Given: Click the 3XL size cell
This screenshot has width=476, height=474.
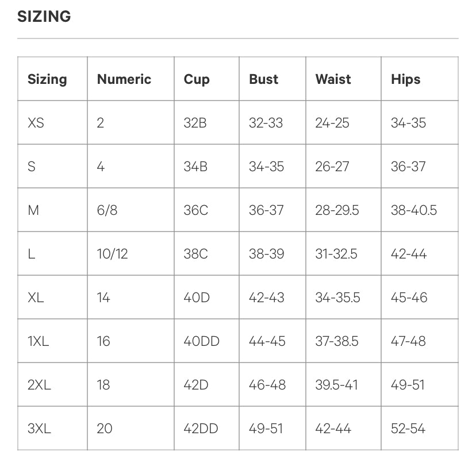Looking at the screenshot, I should point(39,428).
